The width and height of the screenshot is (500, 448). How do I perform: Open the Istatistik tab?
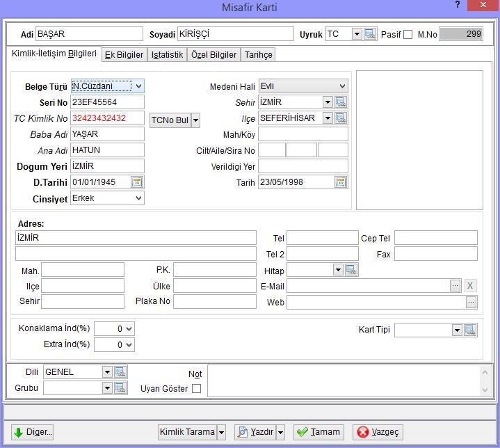coord(167,55)
